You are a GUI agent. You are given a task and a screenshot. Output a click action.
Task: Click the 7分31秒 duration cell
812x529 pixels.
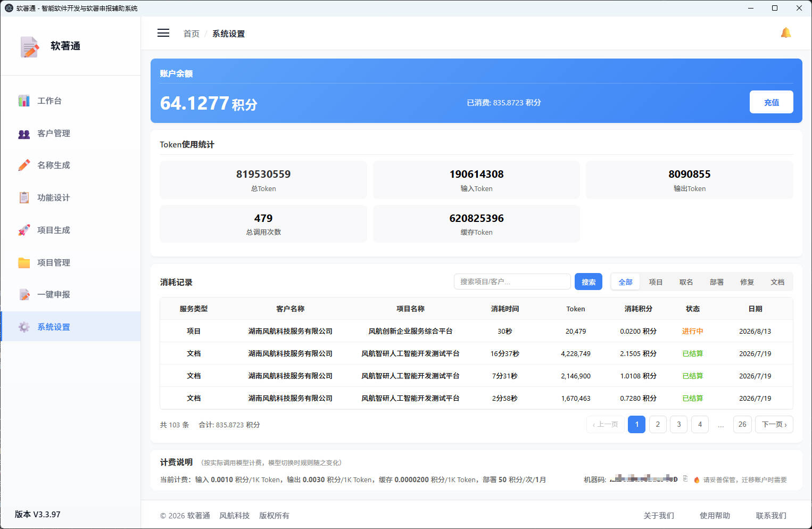click(x=504, y=376)
